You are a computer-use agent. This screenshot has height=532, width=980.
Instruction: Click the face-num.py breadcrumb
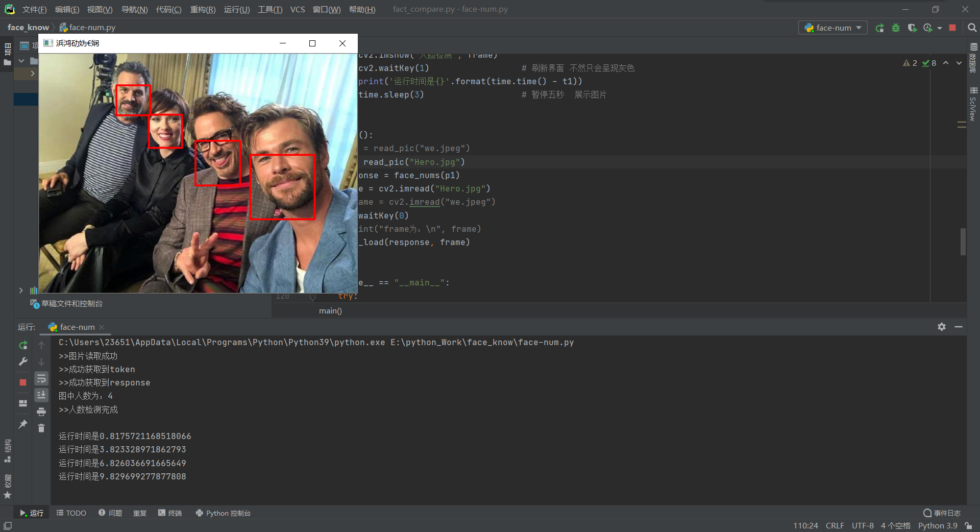coord(87,27)
